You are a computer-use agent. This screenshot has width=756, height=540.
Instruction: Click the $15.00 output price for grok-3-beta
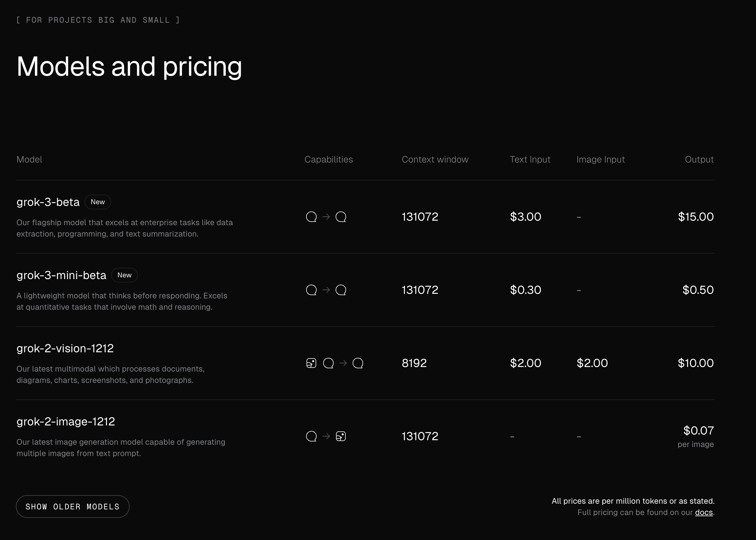coord(696,217)
